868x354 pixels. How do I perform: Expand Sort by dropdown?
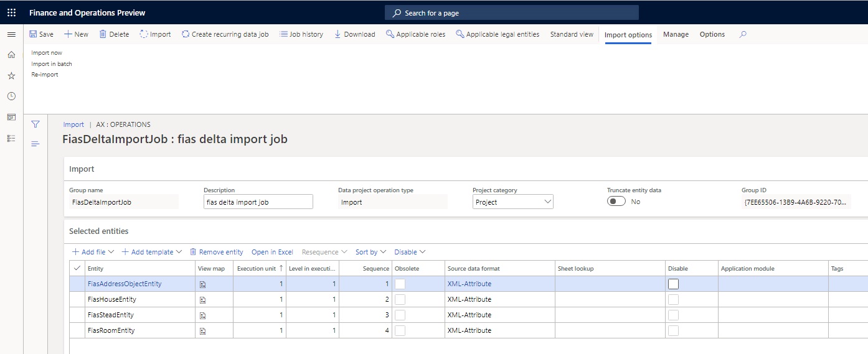[x=371, y=252]
